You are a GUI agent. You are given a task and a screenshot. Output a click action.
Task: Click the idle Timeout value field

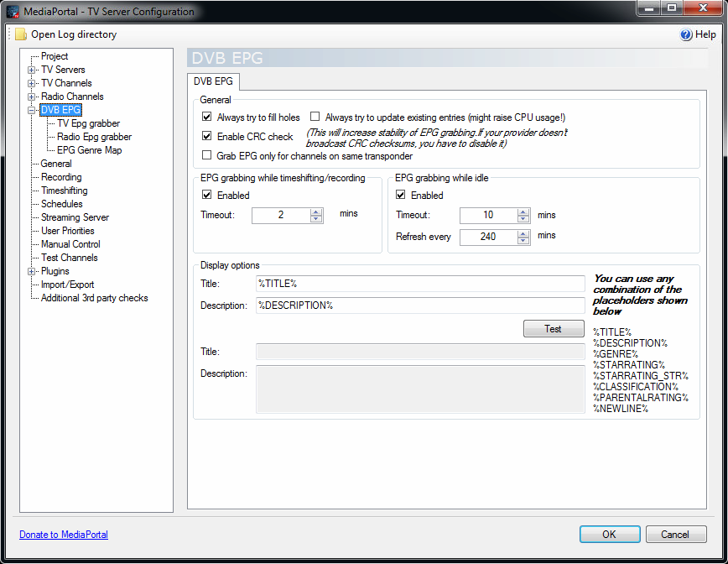488,215
